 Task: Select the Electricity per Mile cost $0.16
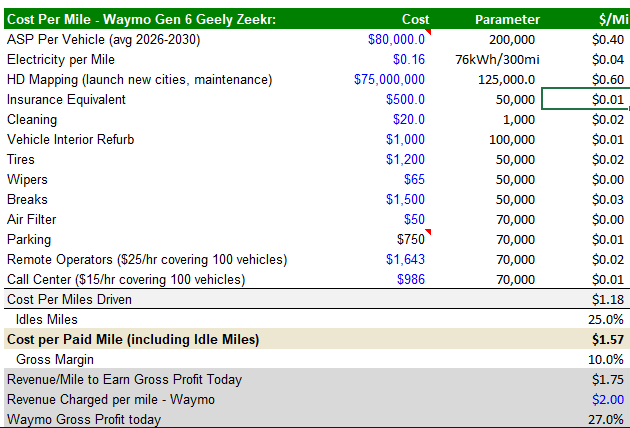pos(409,59)
